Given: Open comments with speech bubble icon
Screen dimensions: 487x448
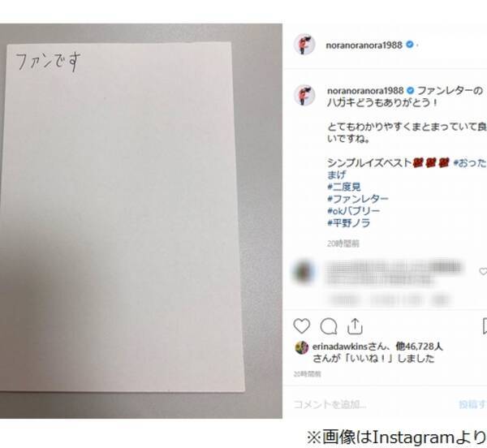Looking at the screenshot, I should [x=329, y=326].
